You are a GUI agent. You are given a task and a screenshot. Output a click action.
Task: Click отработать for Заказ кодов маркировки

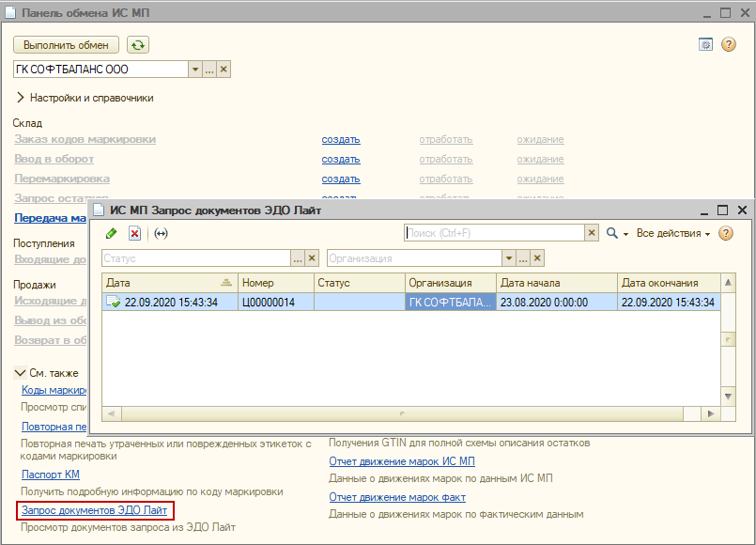(x=445, y=139)
